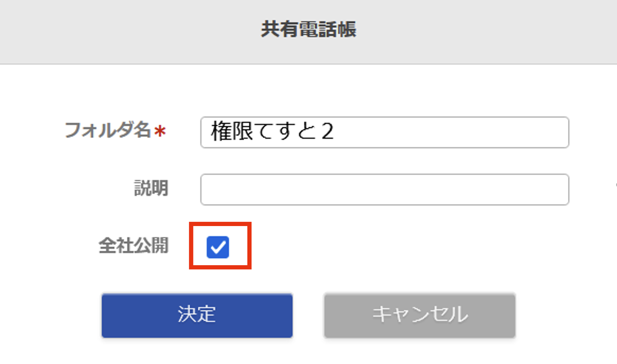Dismiss the dialog using the gray キャンセル button
617x364 pixels.
[419, 315]
